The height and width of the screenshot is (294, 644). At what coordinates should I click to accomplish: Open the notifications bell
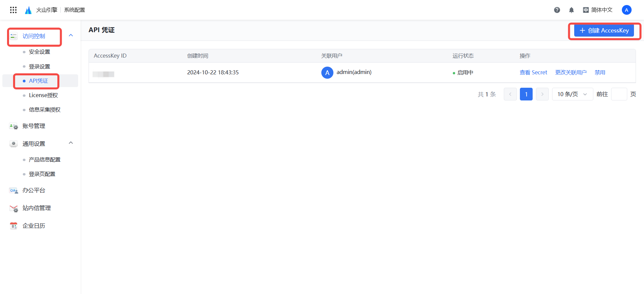click(x=572, y=10)
